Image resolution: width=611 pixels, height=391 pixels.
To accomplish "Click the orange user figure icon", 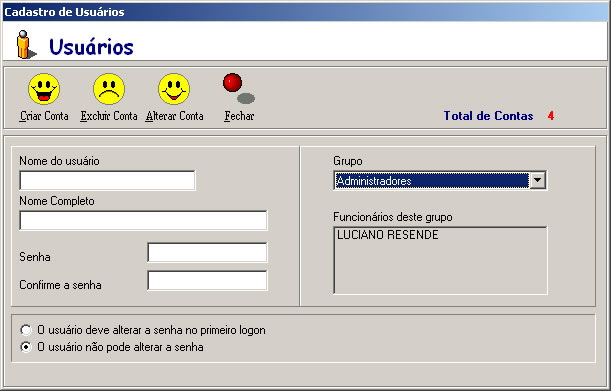I will (26, 44).
